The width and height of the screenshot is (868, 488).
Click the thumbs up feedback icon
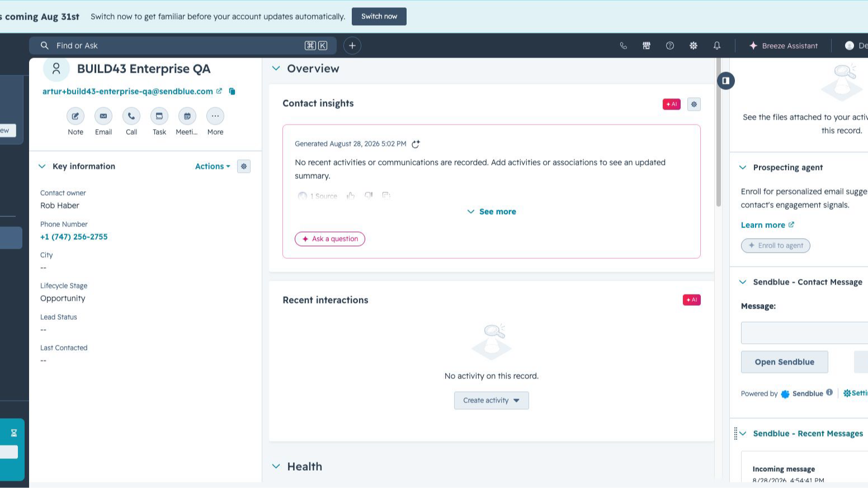[351, 196]
